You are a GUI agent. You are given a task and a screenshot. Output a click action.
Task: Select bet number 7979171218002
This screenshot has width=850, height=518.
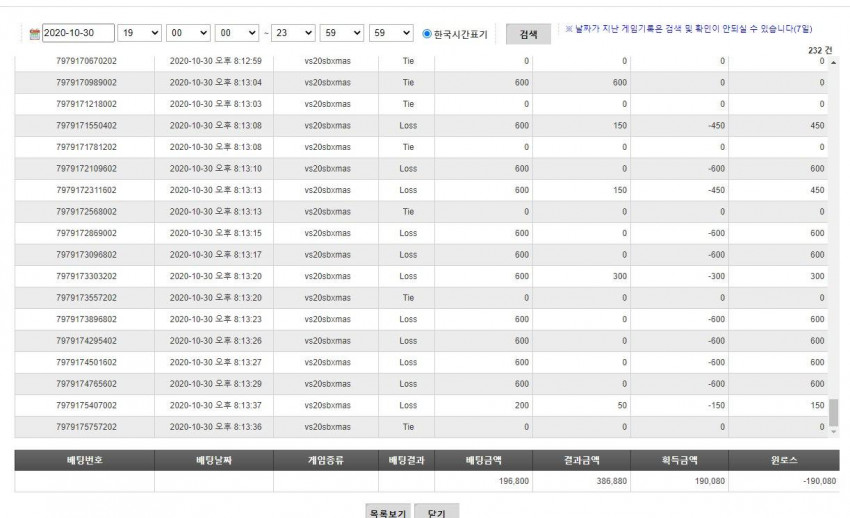(x=86, y=104)
